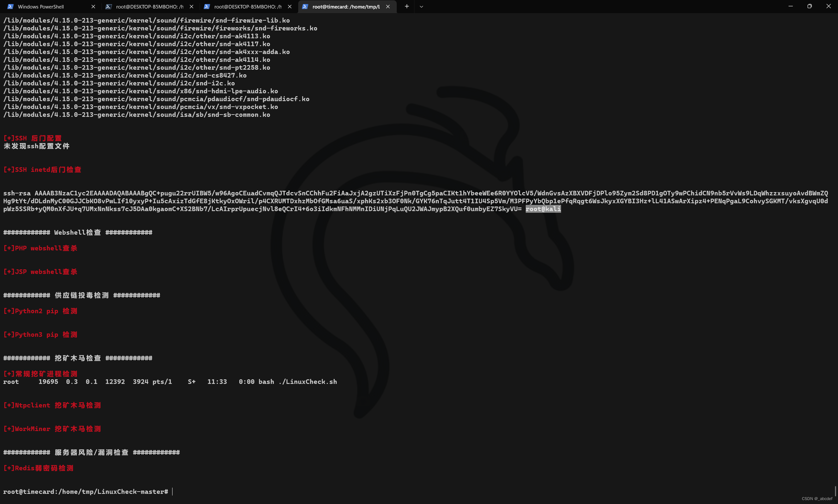Minimize the terminal window
Viewport: 838px width, 504px height.
point(791,6)
